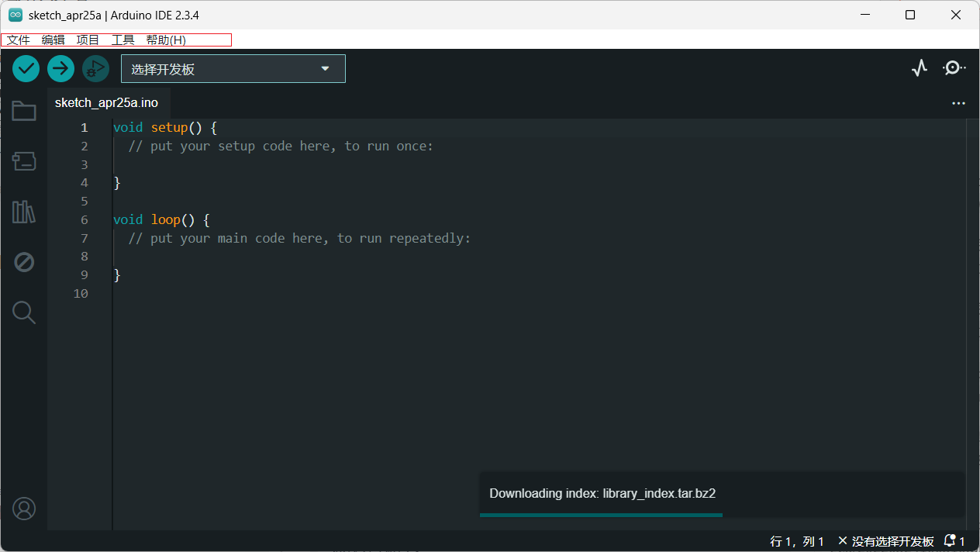Open the Serial Monitor icon
This screenshot has height=552, width=980.
click(x=954, y=68)
